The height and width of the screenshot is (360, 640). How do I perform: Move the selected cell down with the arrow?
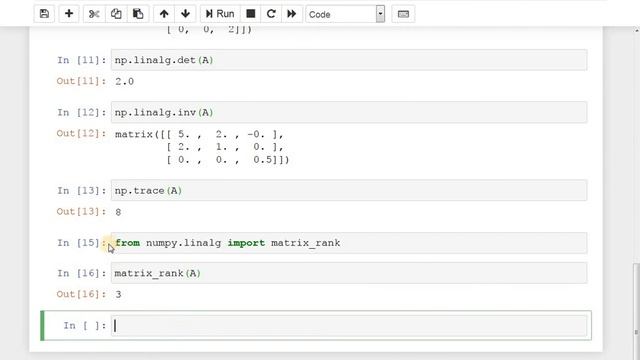tap(185, 14)
